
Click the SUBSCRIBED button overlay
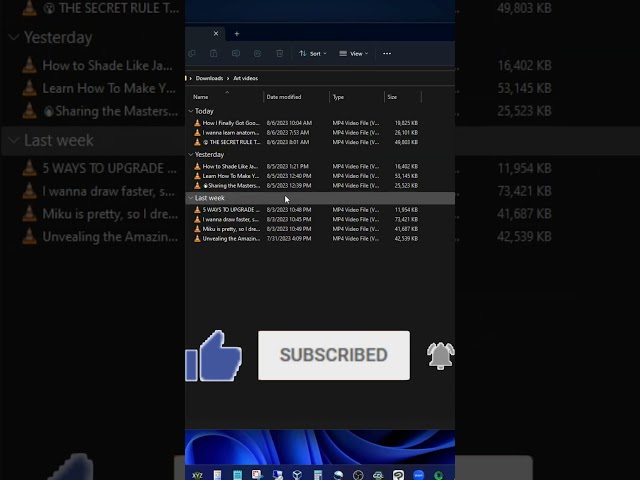pyautogui.click(x=334, y=355)
